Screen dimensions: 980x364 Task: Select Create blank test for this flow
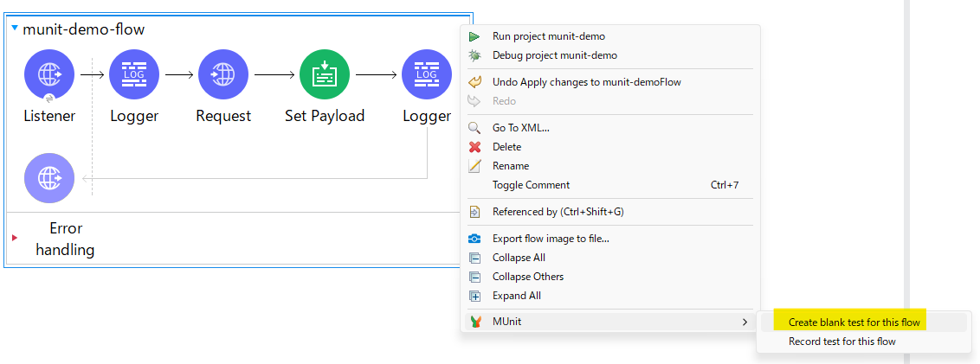[x=864, y=322]
